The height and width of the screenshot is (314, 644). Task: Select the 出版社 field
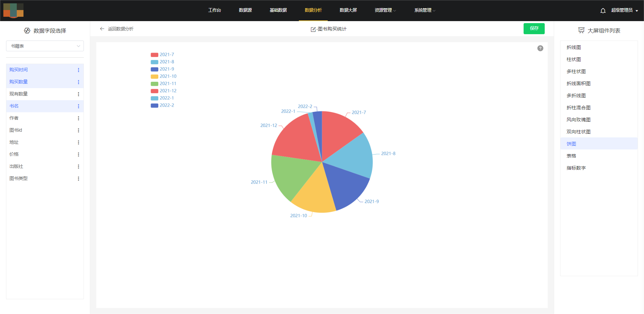[x=45, y=166]
